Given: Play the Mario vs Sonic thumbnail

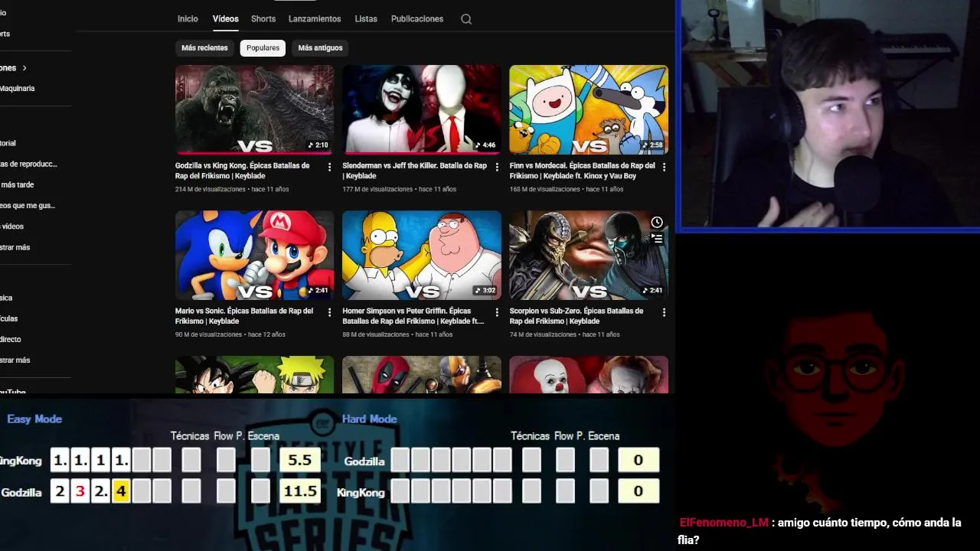Looking at the screenshot, I should click(254, 255).
